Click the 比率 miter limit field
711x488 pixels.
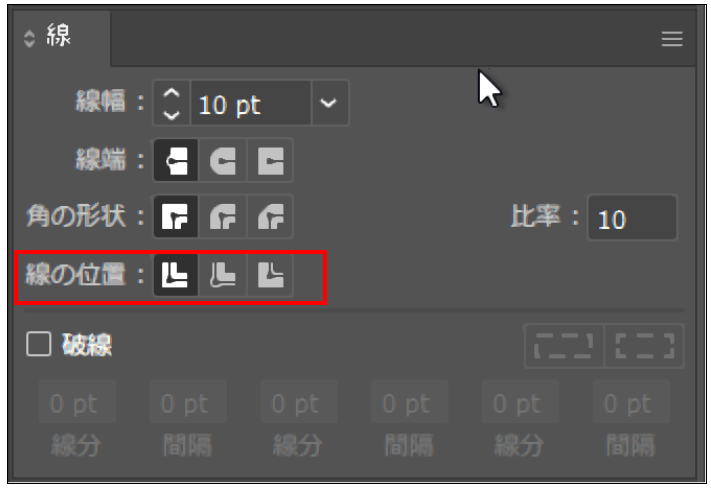coord(632,218)
